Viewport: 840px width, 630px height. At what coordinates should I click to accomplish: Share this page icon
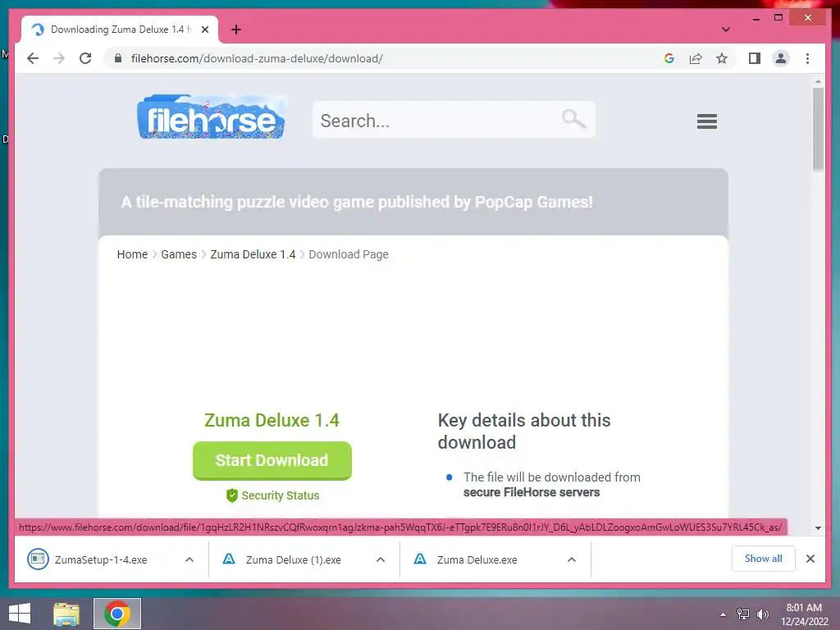pyautogui.click(x=696, y=58)
